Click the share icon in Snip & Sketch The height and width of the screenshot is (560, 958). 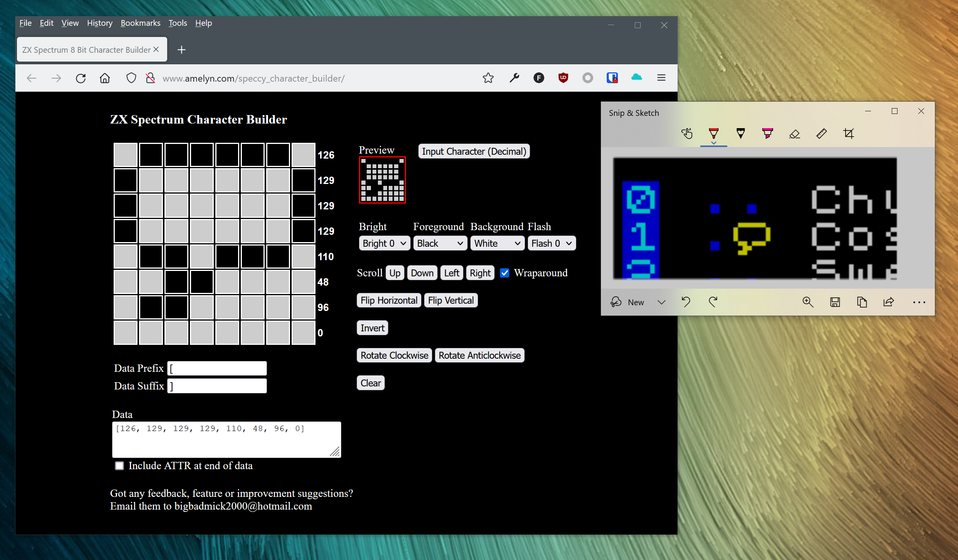(889, 302)
